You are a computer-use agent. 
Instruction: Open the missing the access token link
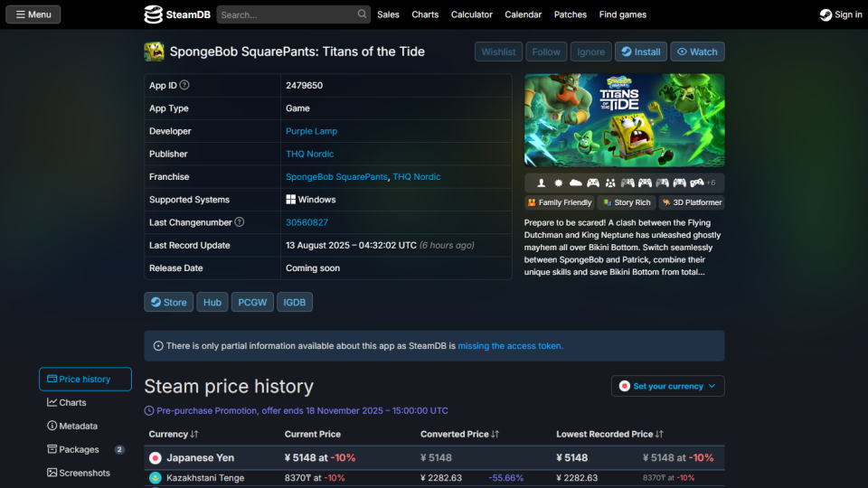(x=510, y=346)
